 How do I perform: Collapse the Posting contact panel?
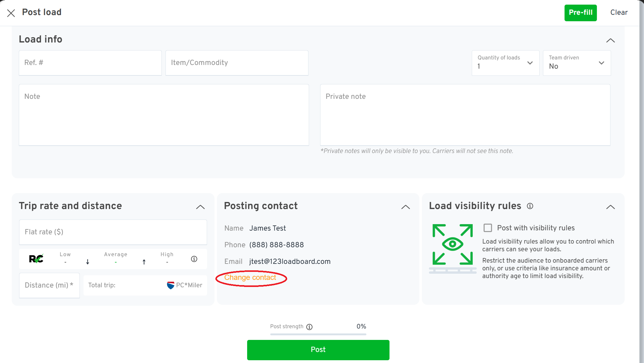[406, 207]
